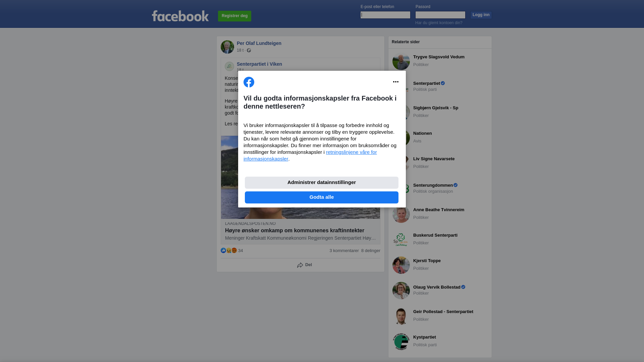Viewport: 644px width, 362px height.
Task: Open the three-dot options menu in cookie dialog
Action: [396, 82]
